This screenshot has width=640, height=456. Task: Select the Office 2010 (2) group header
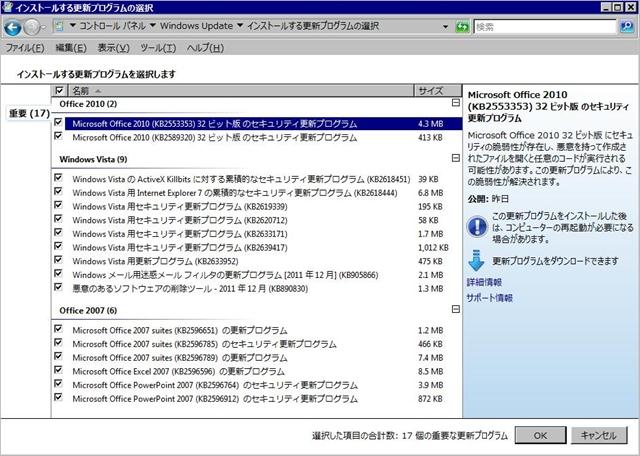[88, 104]
